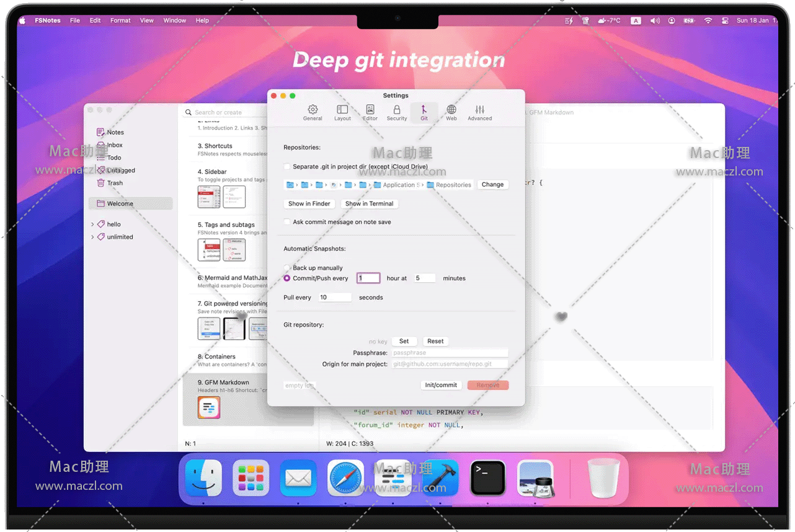Open the 3. Shortcuts note

point(225,149)
